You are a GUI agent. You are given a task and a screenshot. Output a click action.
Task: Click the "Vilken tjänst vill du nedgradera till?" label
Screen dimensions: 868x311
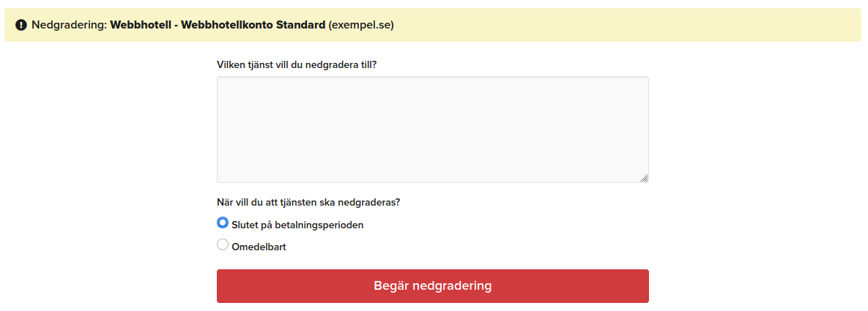point(297,64)
